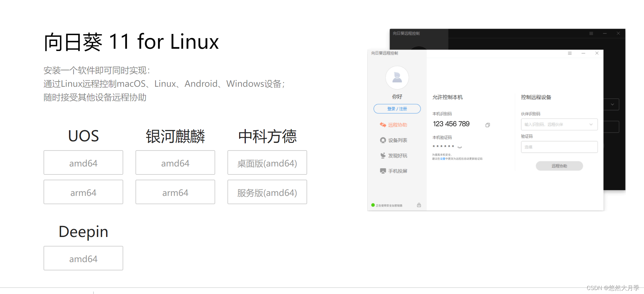Download UOS amd64 package

point(83,162)
